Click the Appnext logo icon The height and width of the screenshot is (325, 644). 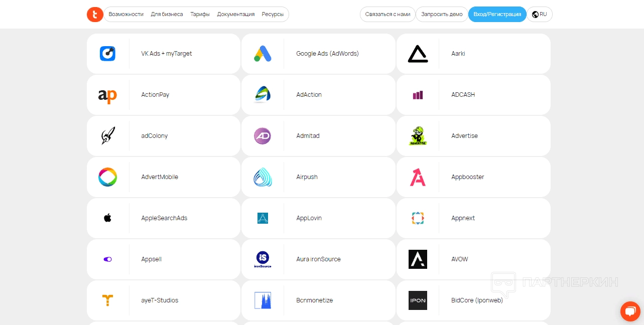pyautogui.click(x=418, y=218)
